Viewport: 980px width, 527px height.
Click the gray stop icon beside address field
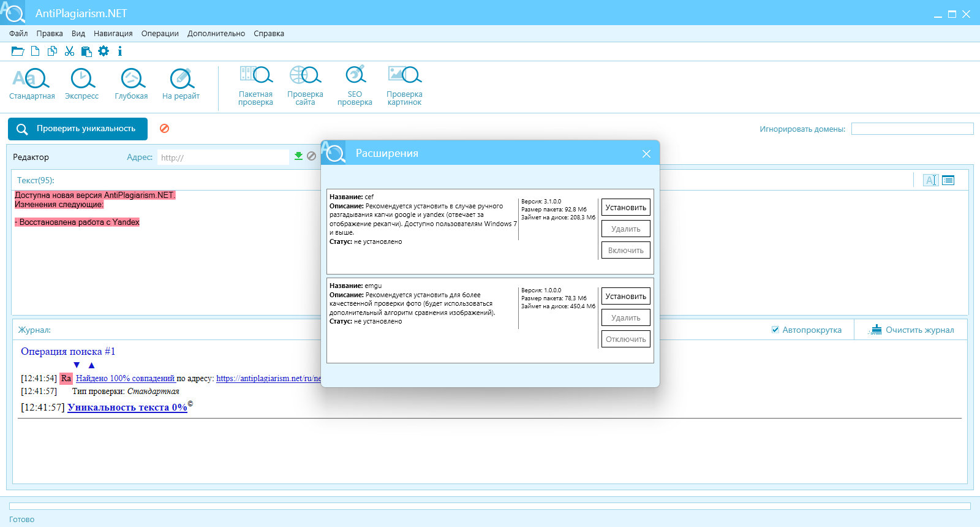[312, 156]
